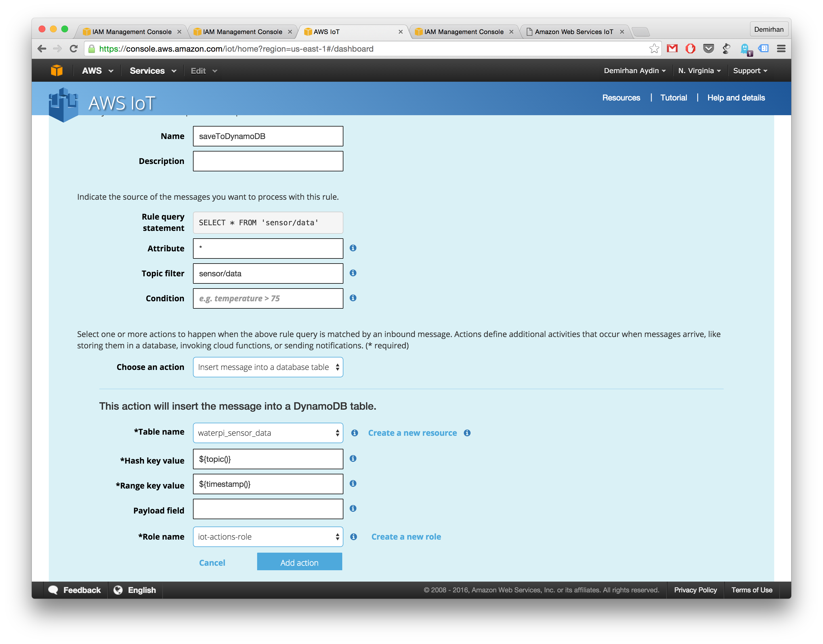823x644 pixels.
Task: Switch to Amazon Web Services IoT tab
Action: tap(573, 32)
